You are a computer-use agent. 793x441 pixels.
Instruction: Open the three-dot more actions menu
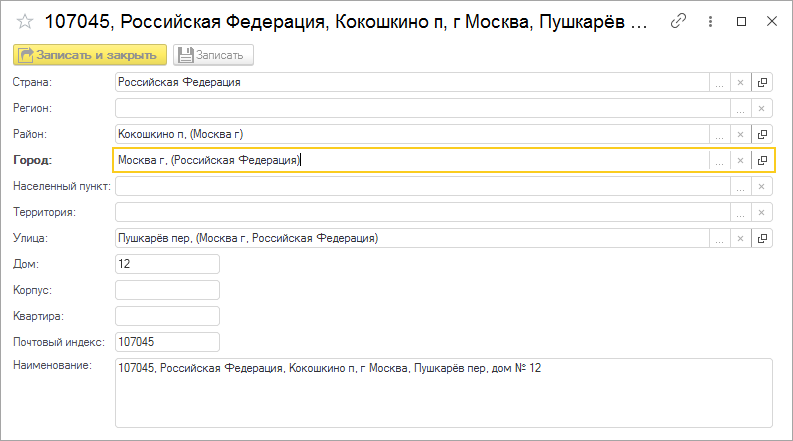(x=711, y=21)
